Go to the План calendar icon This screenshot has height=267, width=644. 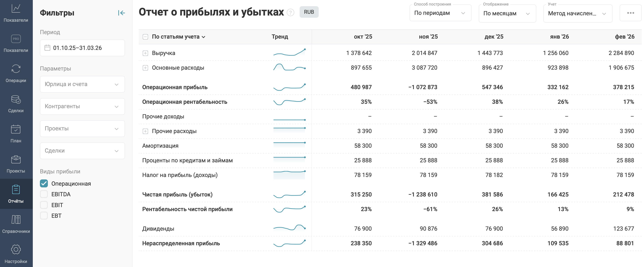[16, 133]
